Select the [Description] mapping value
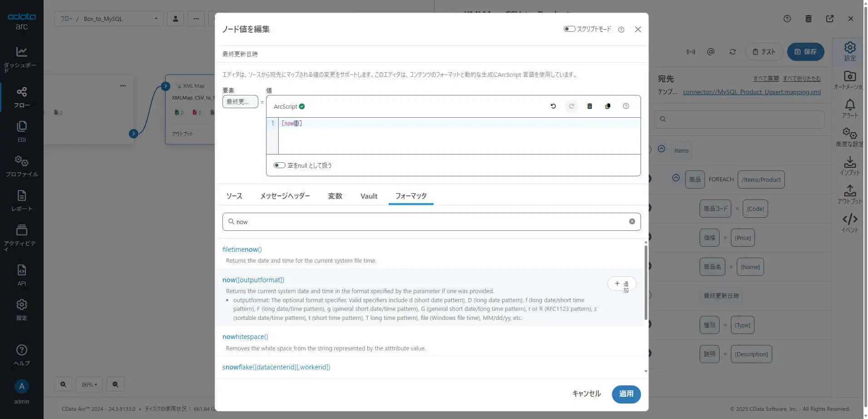This screenshot has height=419, width=868. [x=751, y=354]
